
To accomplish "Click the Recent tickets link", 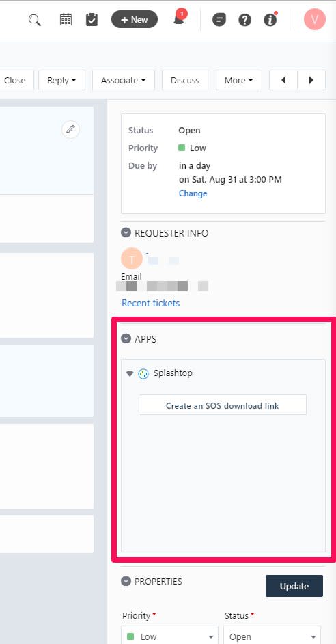I will [x=150, y=303].
